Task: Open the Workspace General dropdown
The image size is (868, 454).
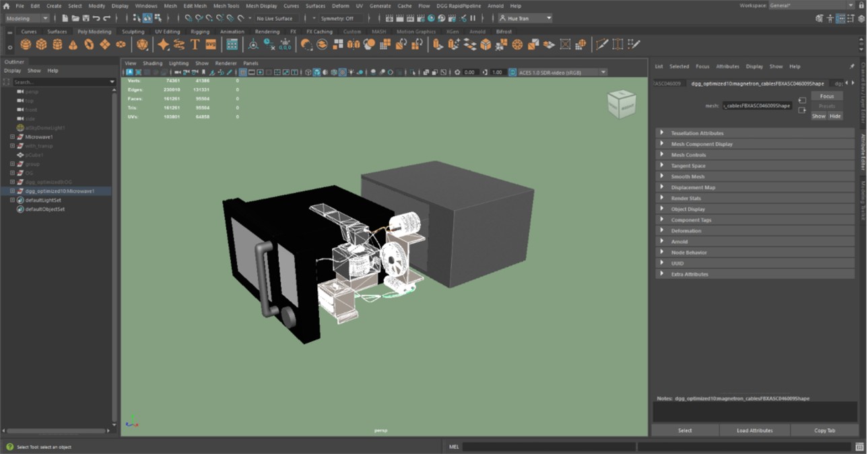Action: (x=811, y=5)
